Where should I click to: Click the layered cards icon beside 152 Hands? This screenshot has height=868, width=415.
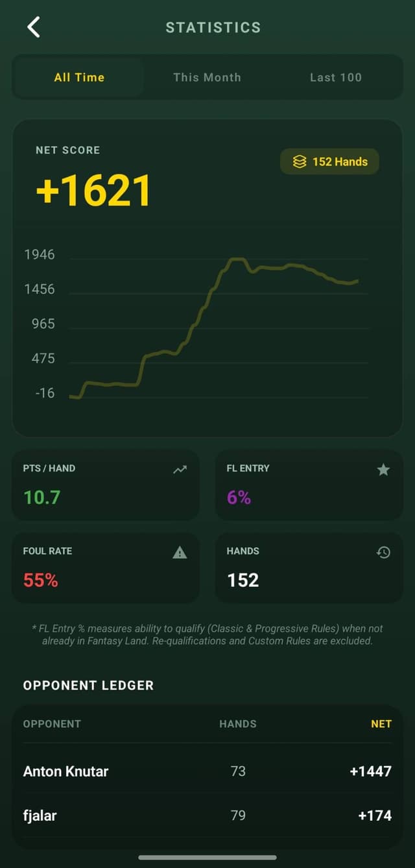tap(299, 162)
